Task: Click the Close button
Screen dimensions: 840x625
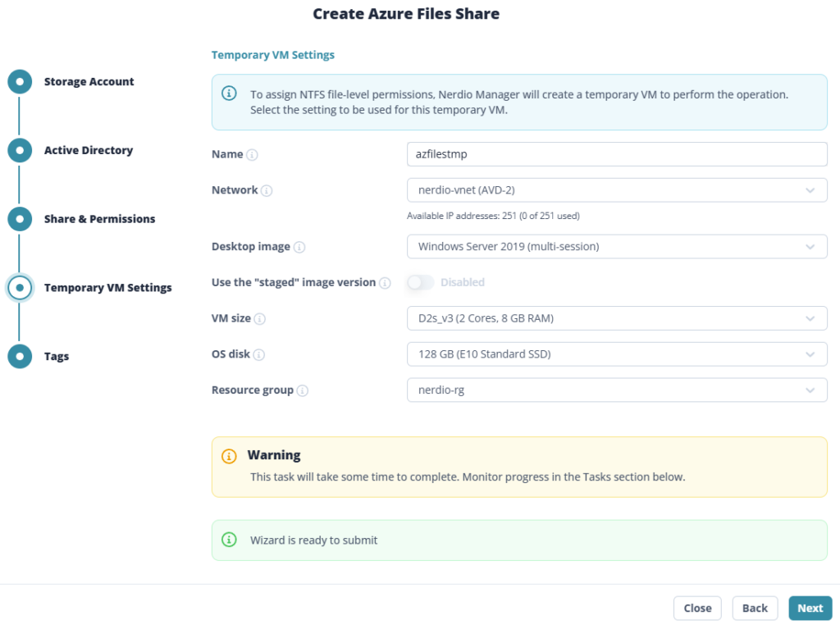Action: pyautogui.click(x=697, y=608)
